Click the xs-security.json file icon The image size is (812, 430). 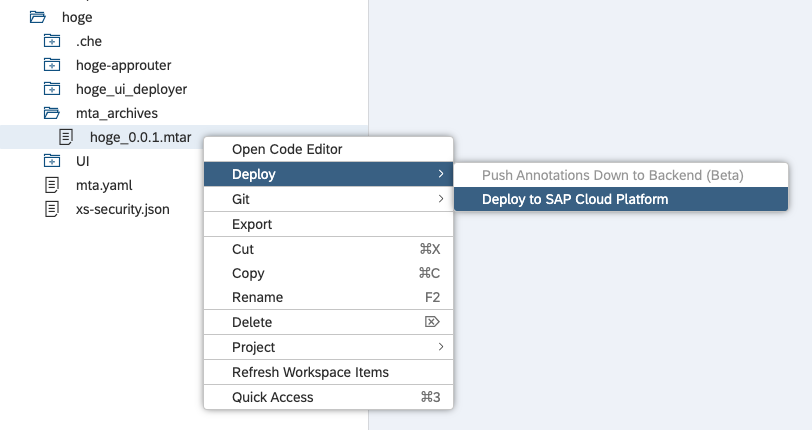coord(52,209)
